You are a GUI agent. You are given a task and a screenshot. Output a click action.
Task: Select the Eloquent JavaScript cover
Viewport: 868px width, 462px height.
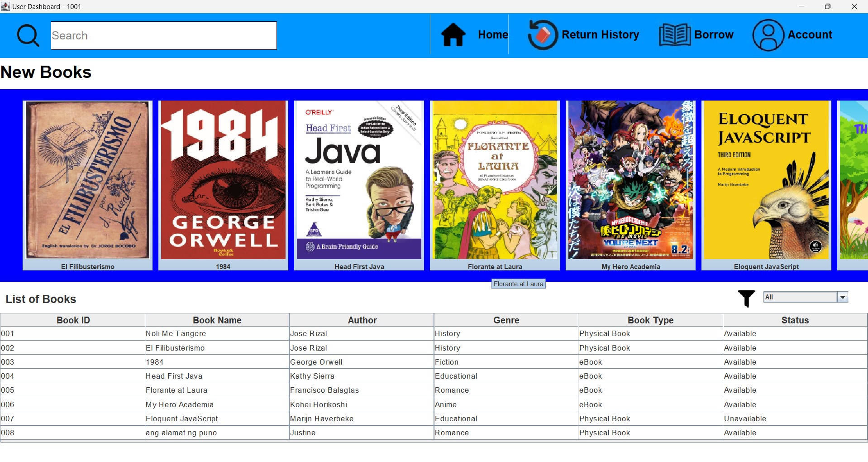[x=766, y=180]
